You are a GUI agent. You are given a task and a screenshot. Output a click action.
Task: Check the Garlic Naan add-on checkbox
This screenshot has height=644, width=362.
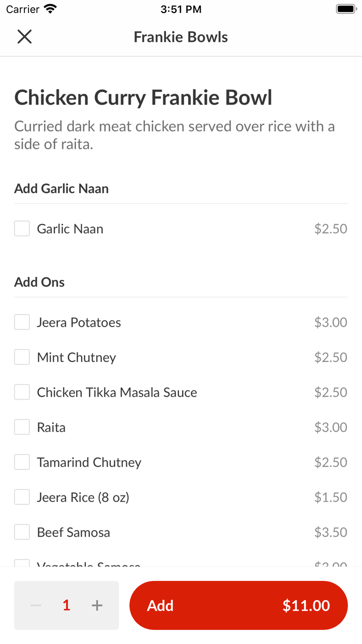pyautogui.click(x=21, y=228)
